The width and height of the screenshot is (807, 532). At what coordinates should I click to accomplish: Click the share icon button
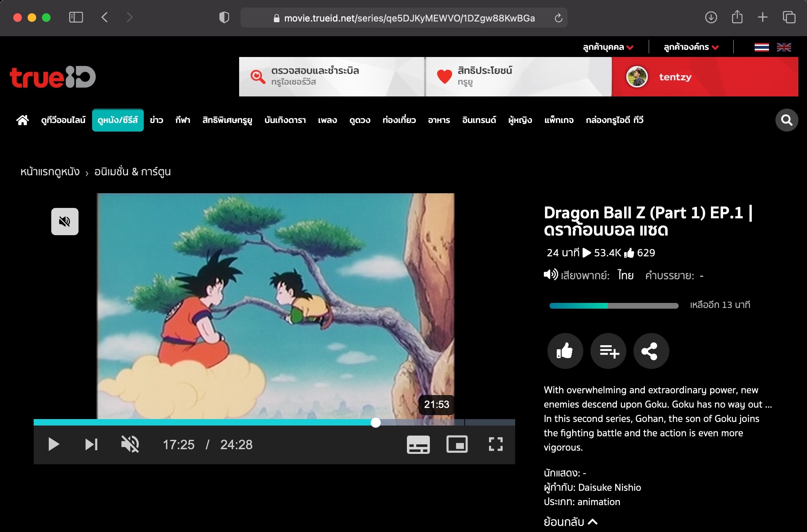[651, 351]
